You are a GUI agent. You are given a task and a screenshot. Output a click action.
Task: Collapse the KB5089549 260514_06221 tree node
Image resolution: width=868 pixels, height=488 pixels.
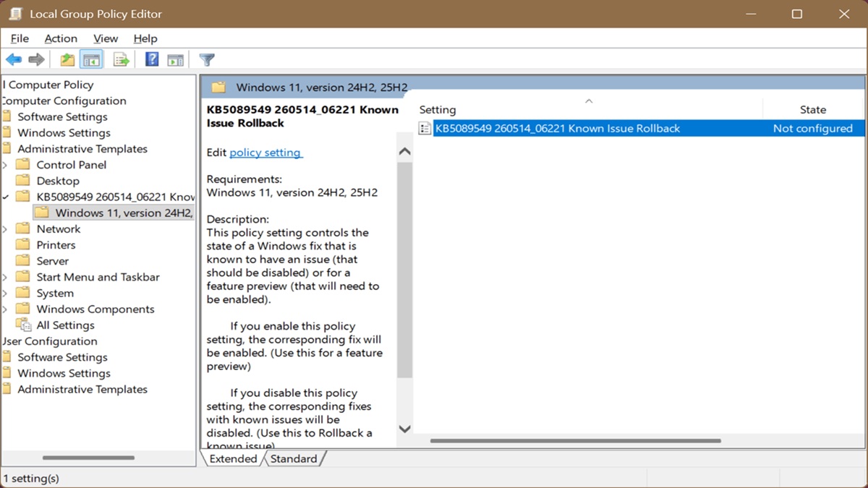click(x=5, y=197)
